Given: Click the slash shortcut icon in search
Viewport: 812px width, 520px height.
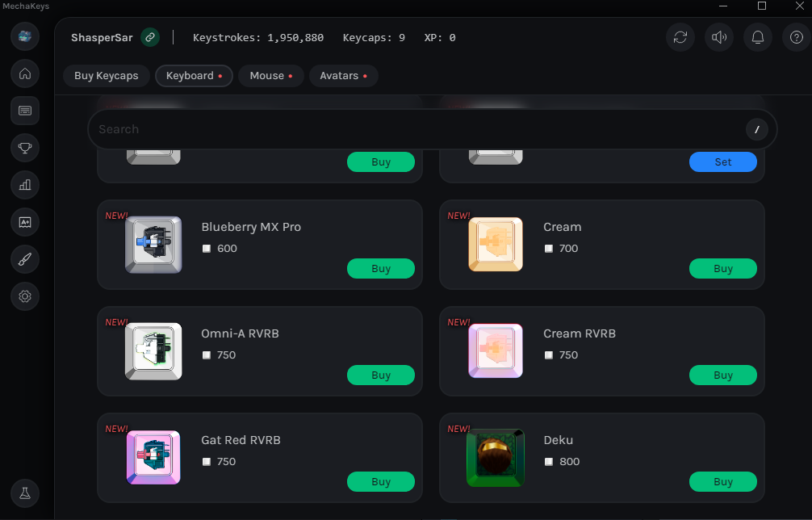Looking at the screenshot, I should tap(756, 129).
